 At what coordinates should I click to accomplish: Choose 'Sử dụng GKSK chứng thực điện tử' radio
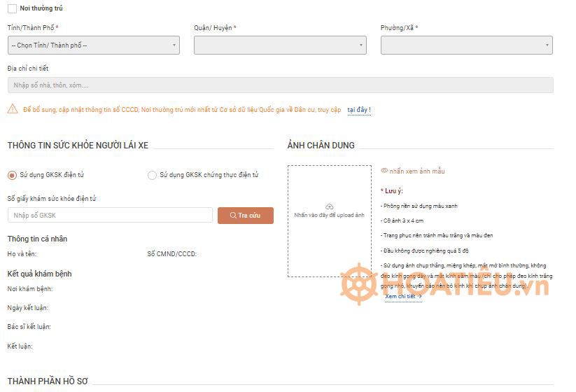tap(152, 175)
